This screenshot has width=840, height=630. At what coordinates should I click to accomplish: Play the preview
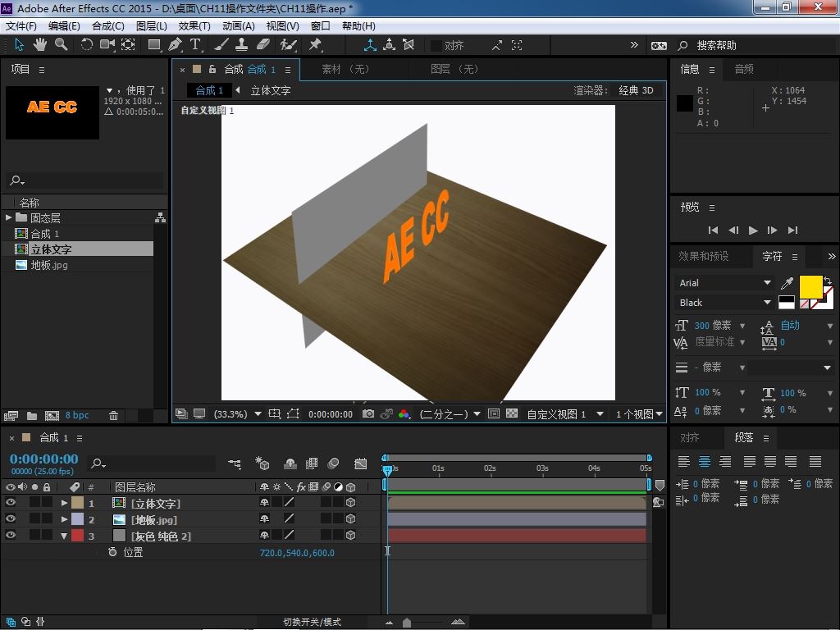[753, 230]
